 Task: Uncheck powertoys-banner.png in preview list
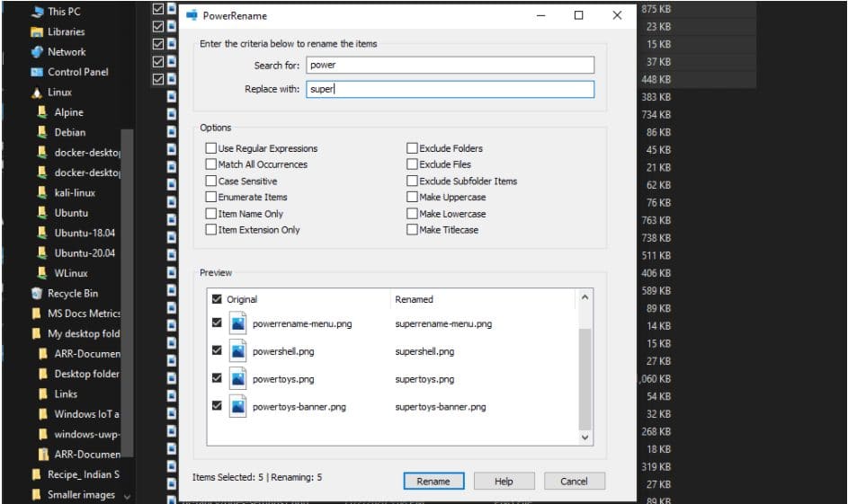[x=217, y=405]
